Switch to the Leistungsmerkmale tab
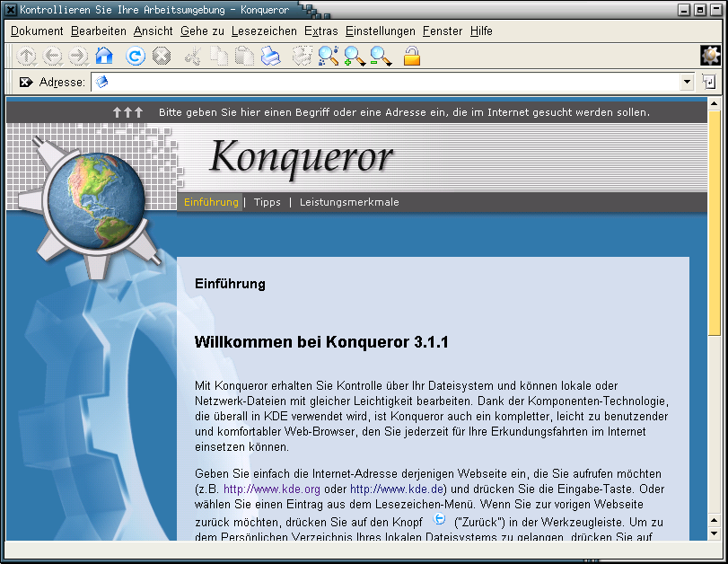The image size is (728, 564). (x=349, y=202)
